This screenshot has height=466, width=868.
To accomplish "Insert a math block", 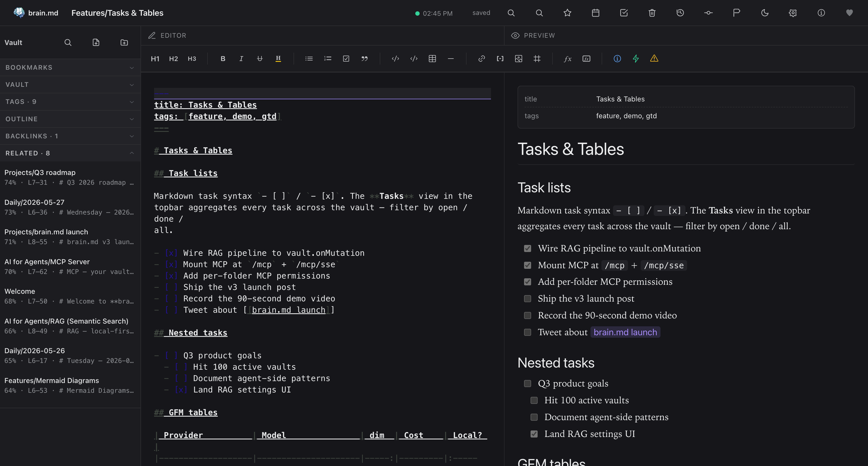I will click(x=586, y=59).
